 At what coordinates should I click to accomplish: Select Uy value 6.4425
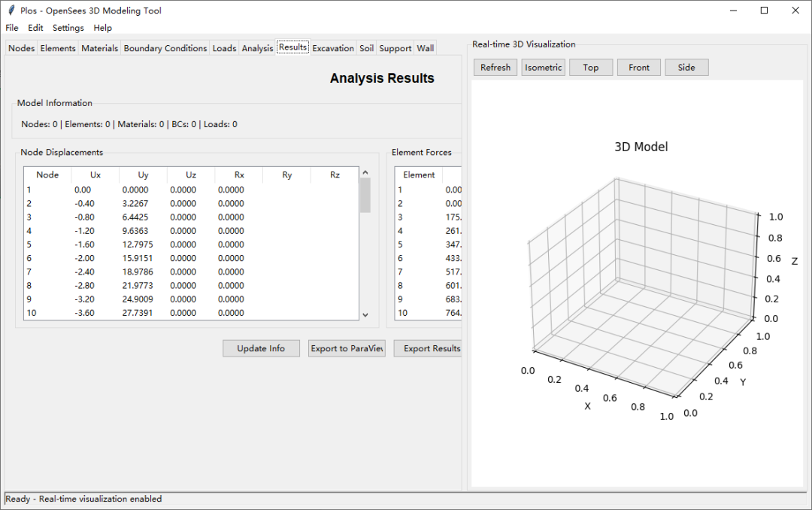point(135,217)
